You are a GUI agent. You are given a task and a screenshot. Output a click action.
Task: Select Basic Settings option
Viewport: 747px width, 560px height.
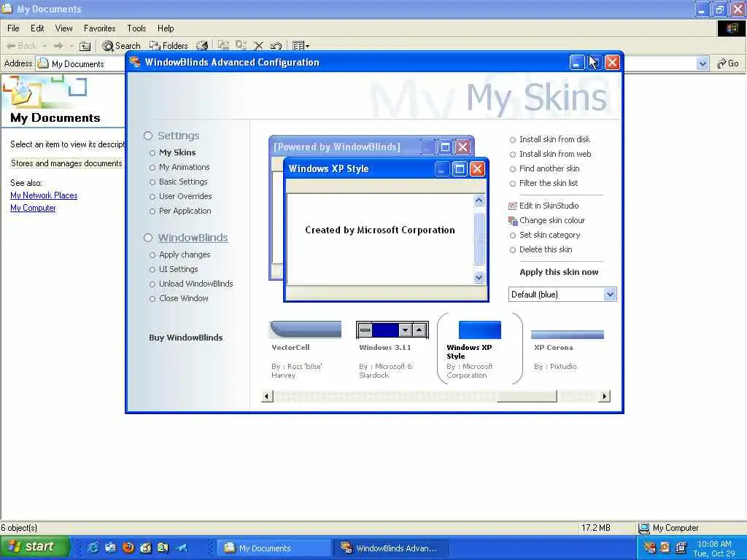(183, 182)
